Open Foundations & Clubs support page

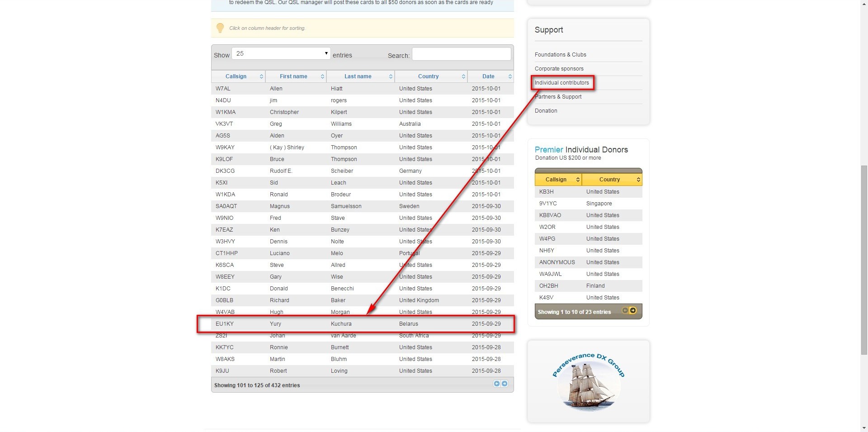[x=560, y=55]
